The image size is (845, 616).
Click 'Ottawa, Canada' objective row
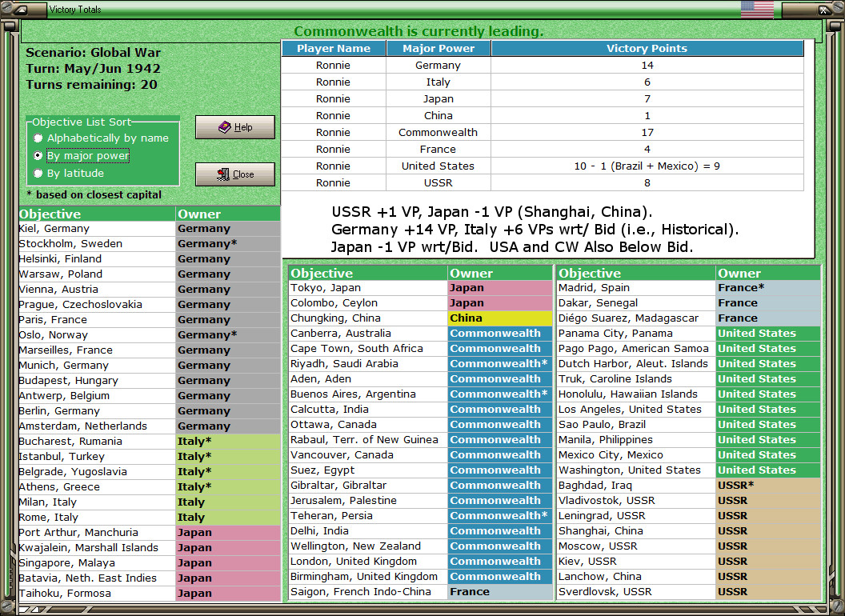coord(420,425)
